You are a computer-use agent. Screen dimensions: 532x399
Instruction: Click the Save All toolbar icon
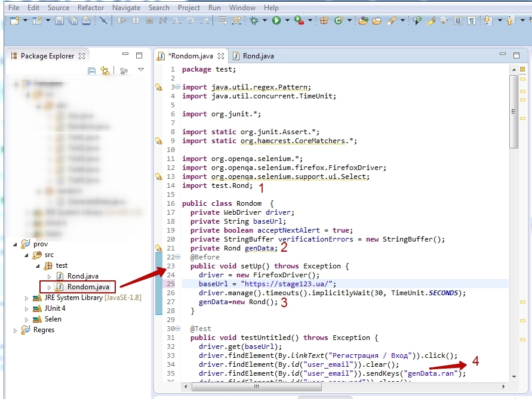click(73, 21)
